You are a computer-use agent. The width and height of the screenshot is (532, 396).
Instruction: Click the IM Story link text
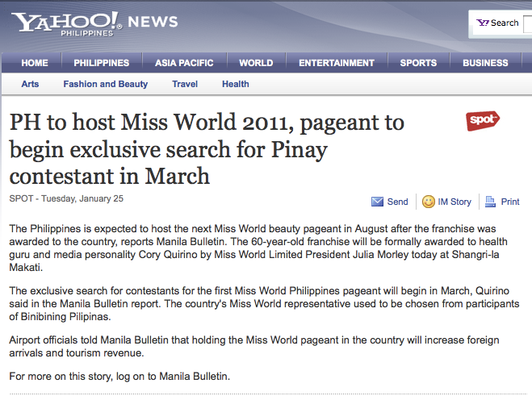(455, 202)
